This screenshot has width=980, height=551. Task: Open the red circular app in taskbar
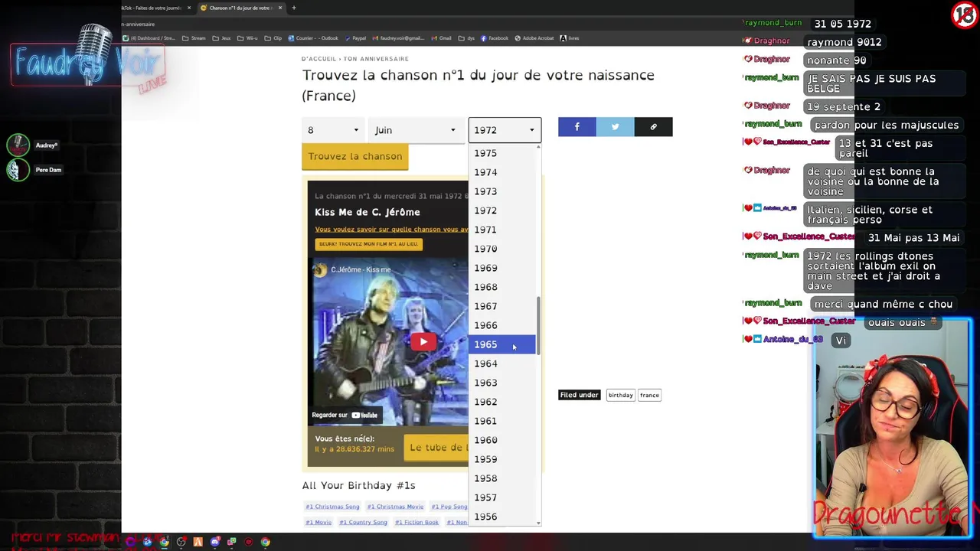(x=249, y=542)
